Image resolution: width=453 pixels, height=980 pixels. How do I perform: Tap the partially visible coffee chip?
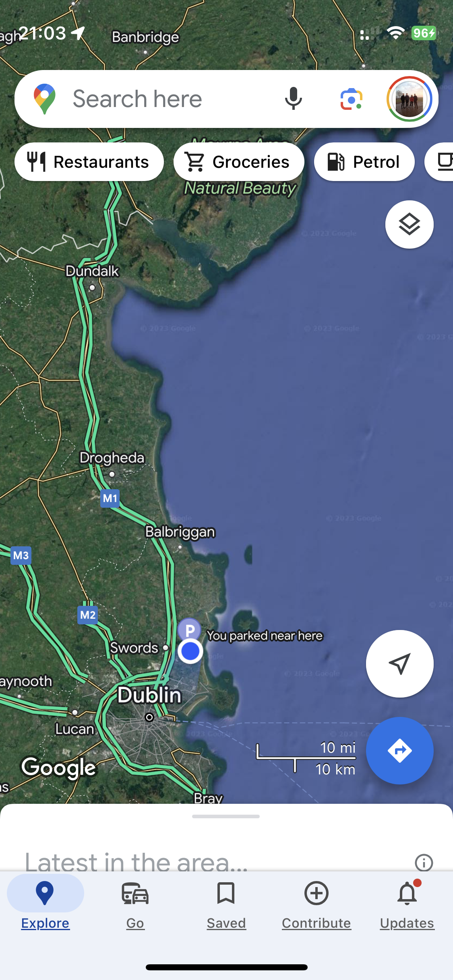(x=440, y=162)
